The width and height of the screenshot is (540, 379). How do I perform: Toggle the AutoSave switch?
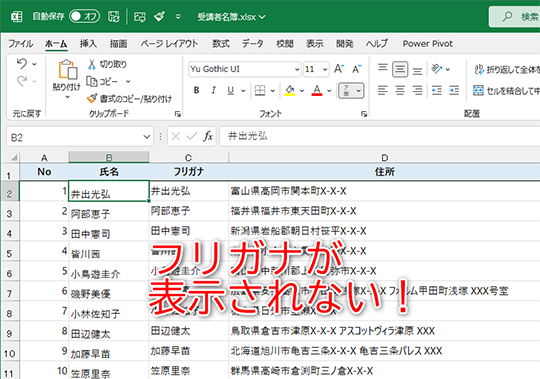(x=84, y=16)
